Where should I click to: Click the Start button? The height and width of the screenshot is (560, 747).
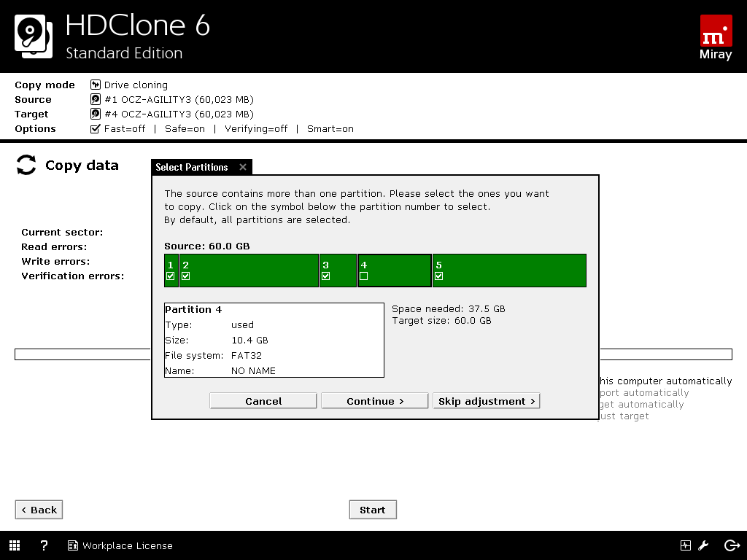373,510
